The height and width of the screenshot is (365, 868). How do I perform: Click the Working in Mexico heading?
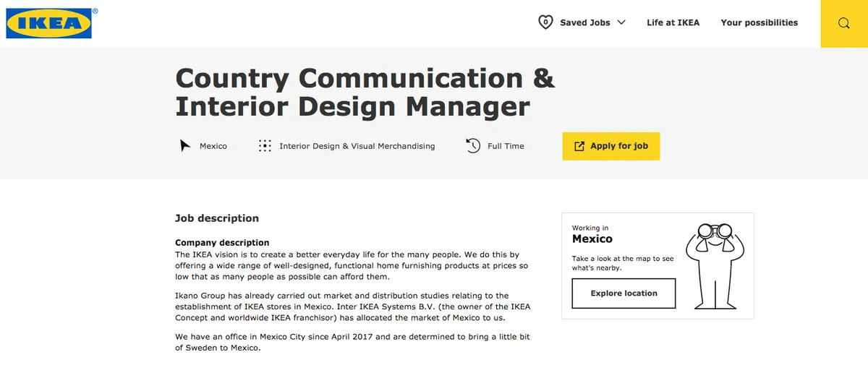pos(592,234)
